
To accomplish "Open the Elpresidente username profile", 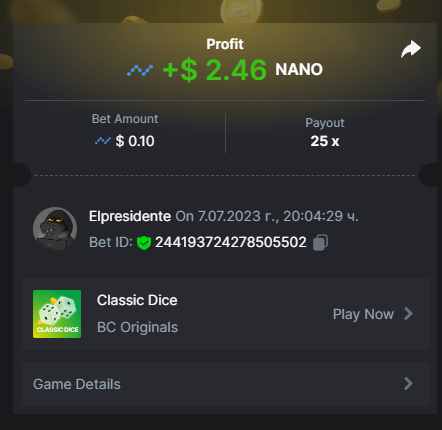I will pos(130,216).
